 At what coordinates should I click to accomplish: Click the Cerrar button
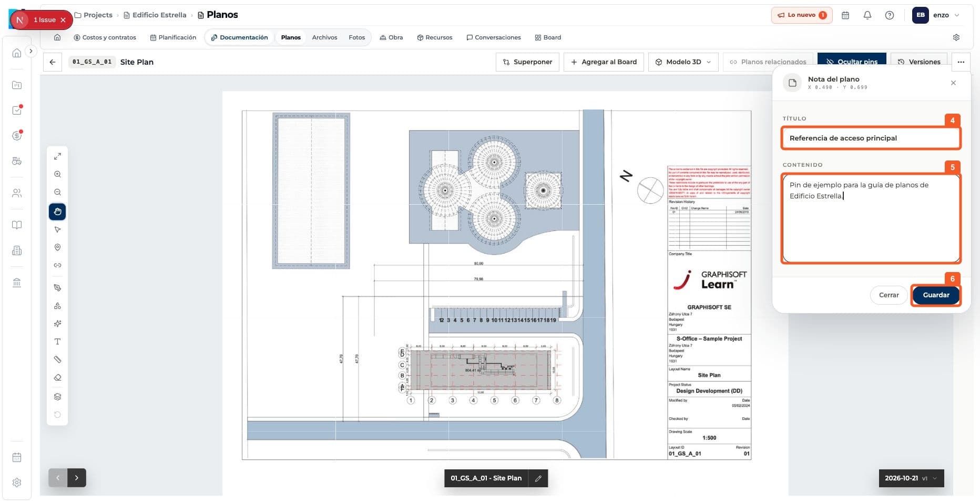pyautogui.click(x=889, y=295)
